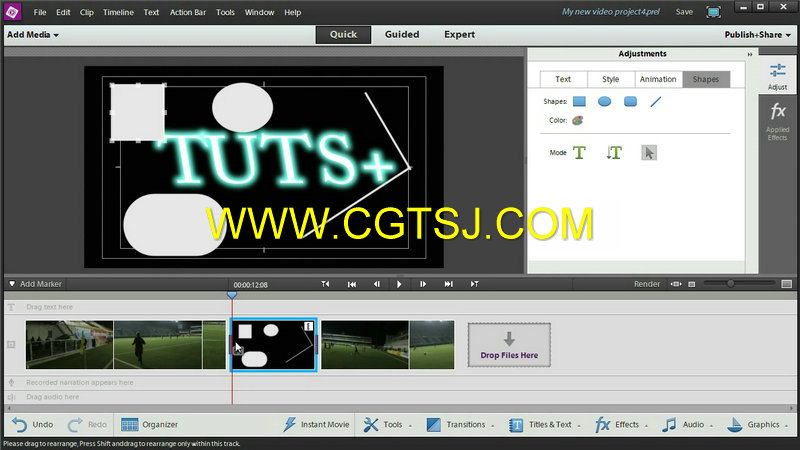Click the Save button
Image resolution: width=800 pixels, height=450 pixels.
click(684, 12)
